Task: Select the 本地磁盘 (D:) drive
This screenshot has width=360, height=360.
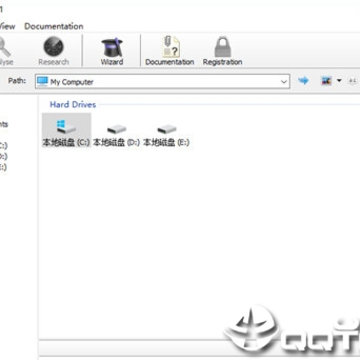Action: (x=116, y=134)
